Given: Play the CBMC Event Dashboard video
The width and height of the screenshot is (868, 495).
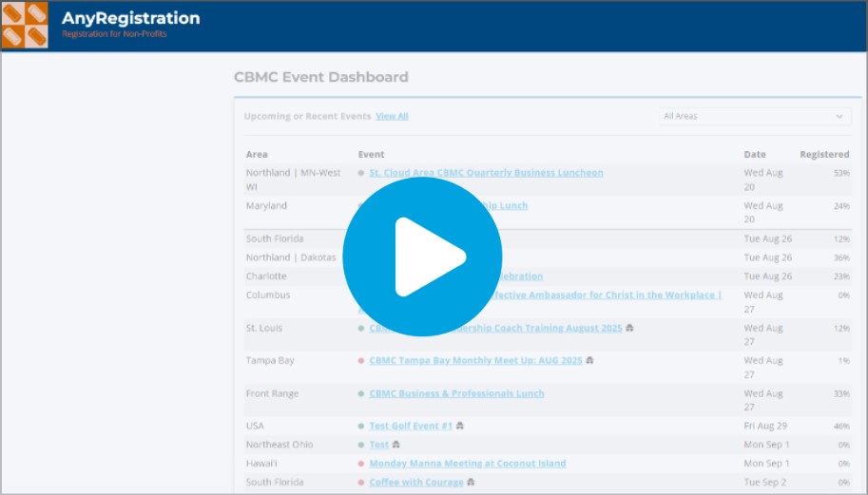Looking at the screenshot, I should pyautogui.click(x=422, y=257).
